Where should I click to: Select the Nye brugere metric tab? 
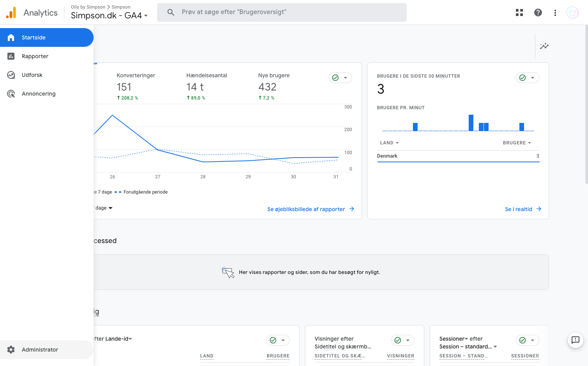(x=274, y=86)
